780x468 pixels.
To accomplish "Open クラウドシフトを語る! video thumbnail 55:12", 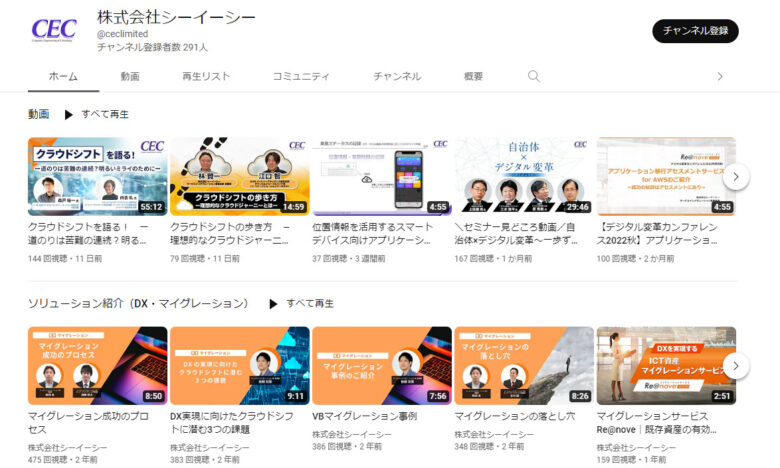I will (98, 176).
